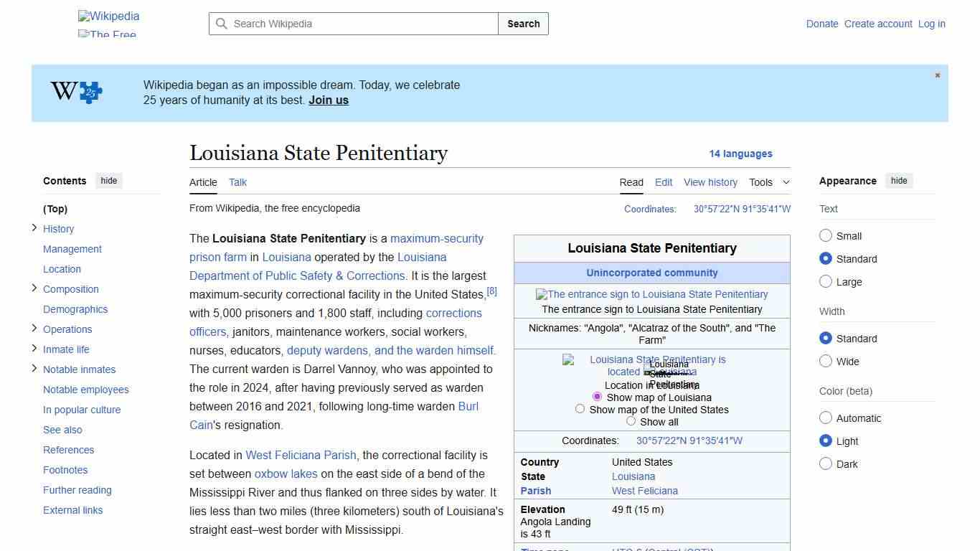Viewport: 980px width, 551px height.
Task: Open the Tools dropdown chevron
Action: click(x=786, y=182)
